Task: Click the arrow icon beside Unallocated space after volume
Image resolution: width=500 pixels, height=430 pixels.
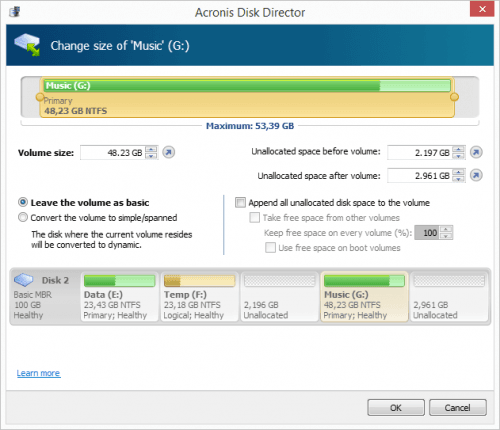Action: click(476, 175)
